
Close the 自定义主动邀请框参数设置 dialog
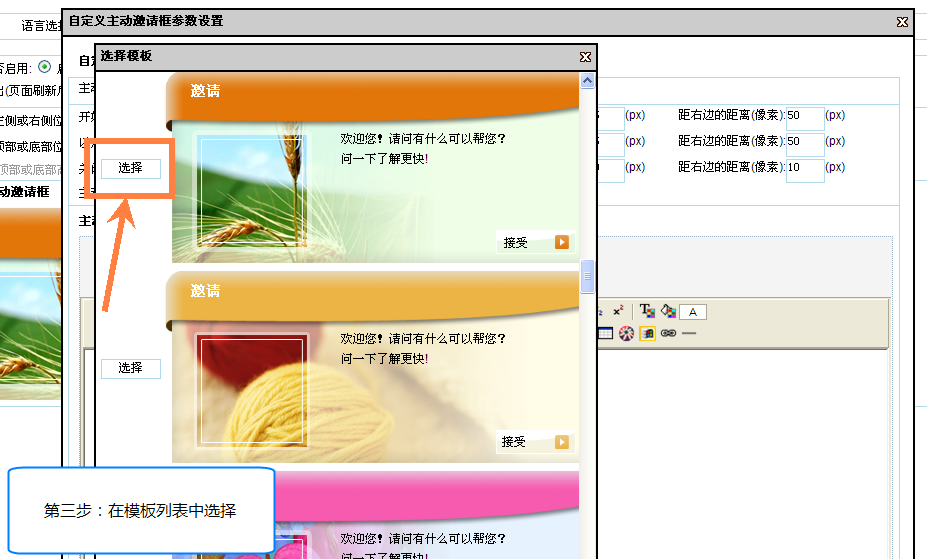click(902, 21)
